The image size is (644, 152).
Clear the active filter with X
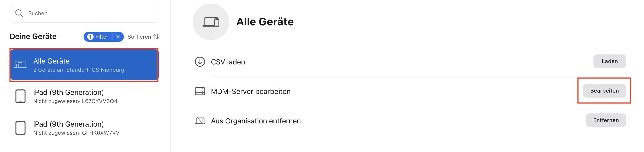pos(118,37)
